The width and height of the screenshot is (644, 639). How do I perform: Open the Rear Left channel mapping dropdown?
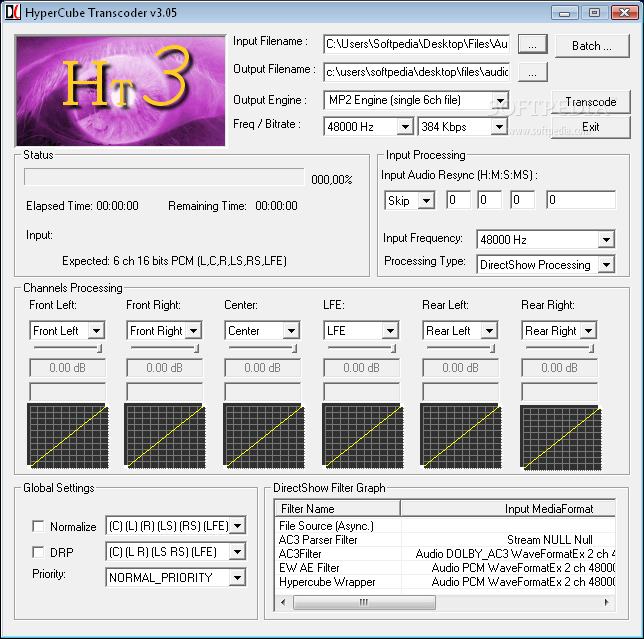[x=489, y=331]
